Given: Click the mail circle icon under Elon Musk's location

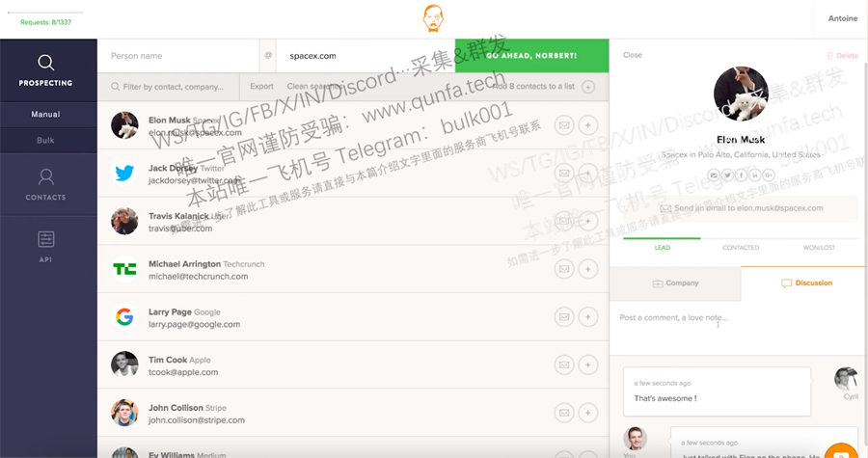Looking at the screenshot, I should [x=714, y=175].
